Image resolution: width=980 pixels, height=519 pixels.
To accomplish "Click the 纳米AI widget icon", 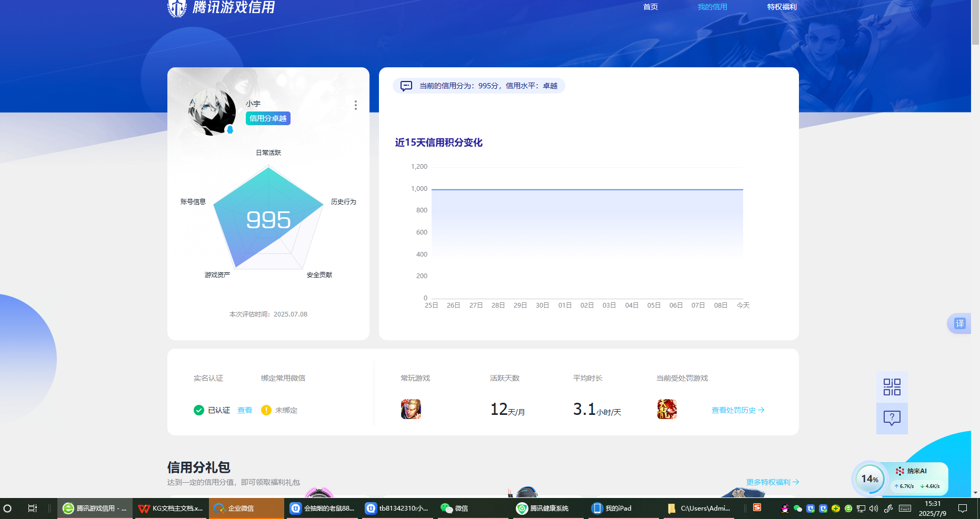I will 900,471.
